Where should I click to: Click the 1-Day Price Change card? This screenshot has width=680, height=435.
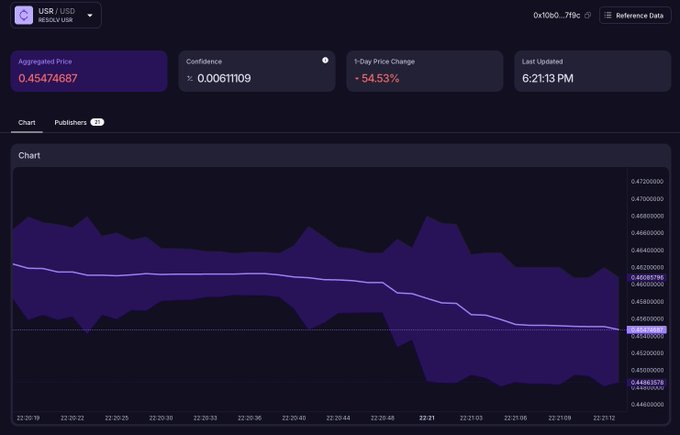click(424, 71)
